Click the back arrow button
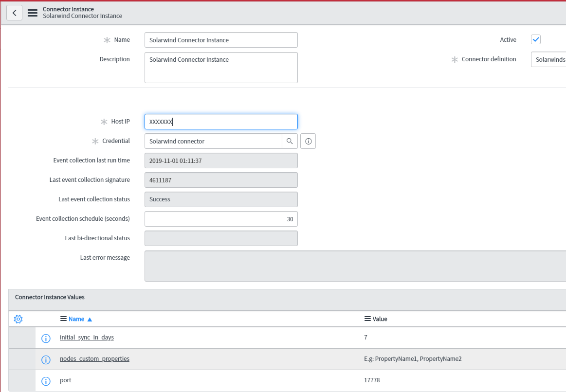The width and height of the screenshot is (566, 392). [15, 13]
